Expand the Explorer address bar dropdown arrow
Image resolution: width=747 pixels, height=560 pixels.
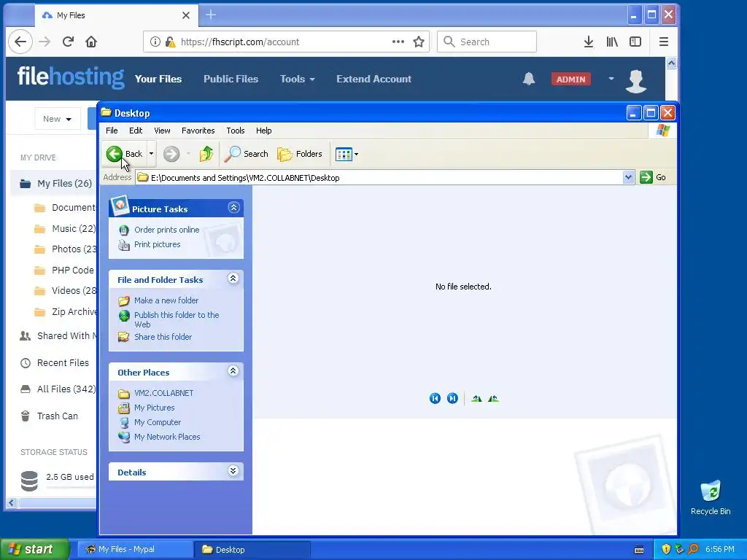click(x=628, y=178)
